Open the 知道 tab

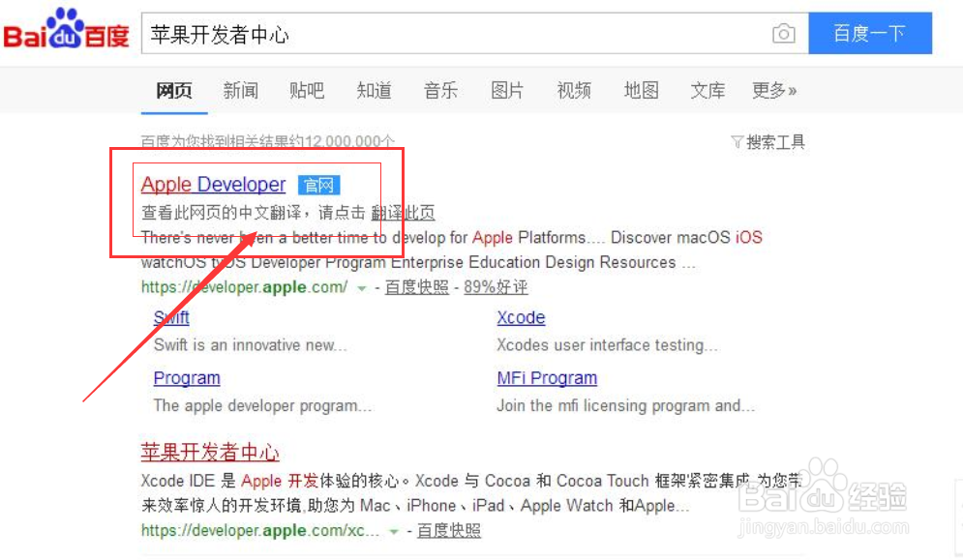point(374,91)
